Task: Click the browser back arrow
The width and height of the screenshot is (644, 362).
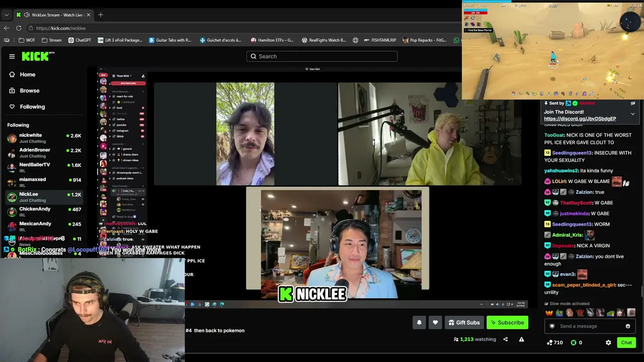Action: point(7,28)
